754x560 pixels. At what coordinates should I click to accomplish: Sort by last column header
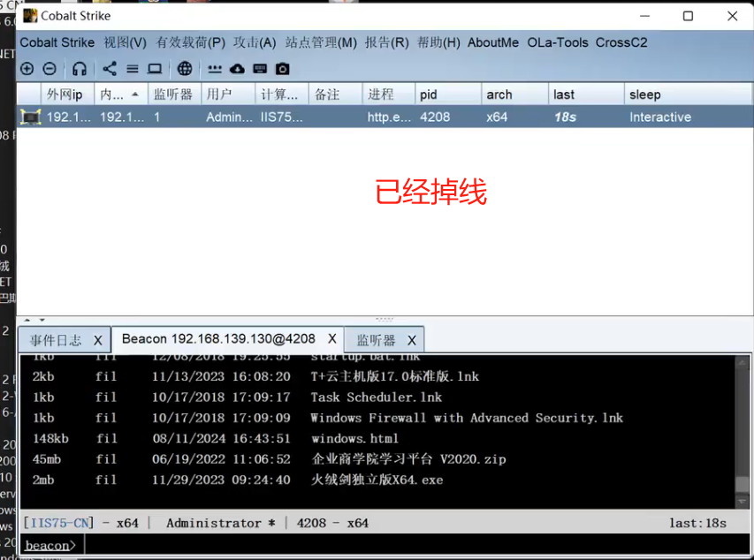click(x=586, y=95)
